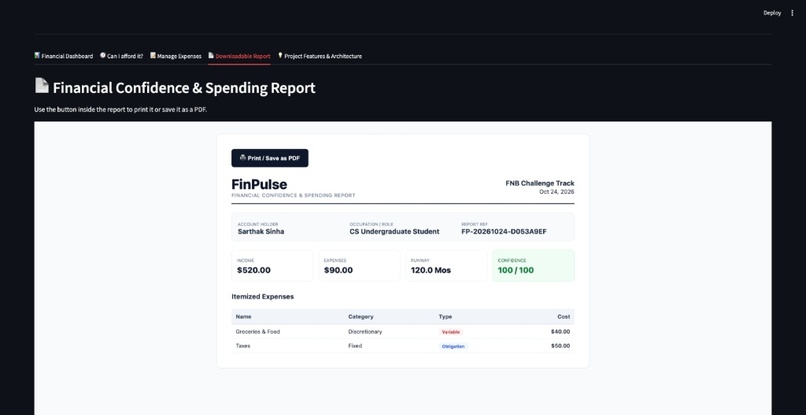Switch to the Can I afford it? tab
The height and width of the screenshot is (415, 806).
121,56
